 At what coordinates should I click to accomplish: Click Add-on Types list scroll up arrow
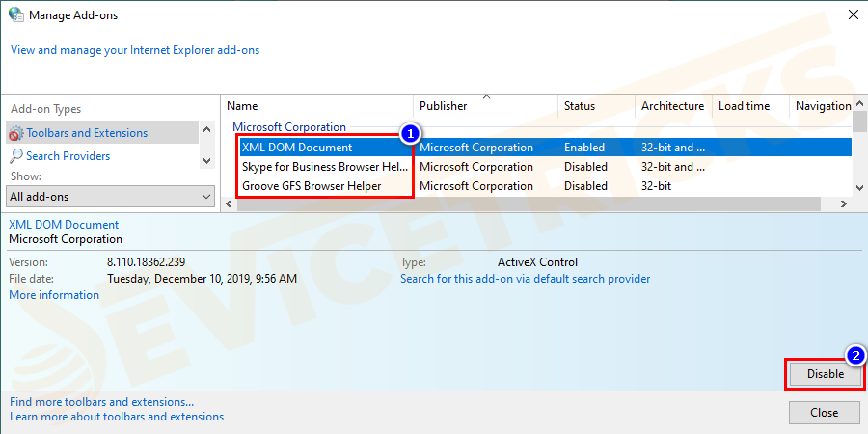tap(207, 129)
